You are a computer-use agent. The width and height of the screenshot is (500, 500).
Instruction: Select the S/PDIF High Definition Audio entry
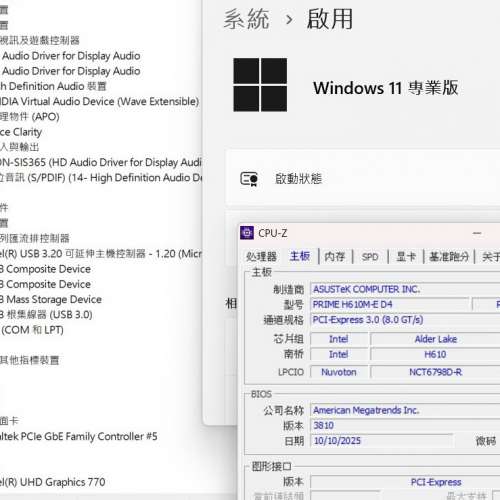(x=101, y=178)
